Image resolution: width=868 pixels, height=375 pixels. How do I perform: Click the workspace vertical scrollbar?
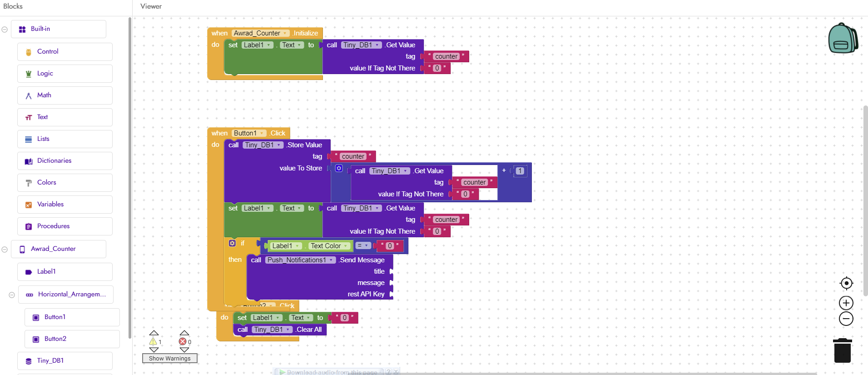tap(865, 200)
